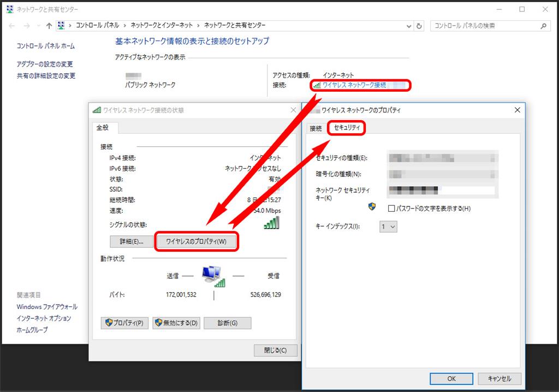Click the 詳細(E)... button
The image size is (559, 392).
coord(132,241)
